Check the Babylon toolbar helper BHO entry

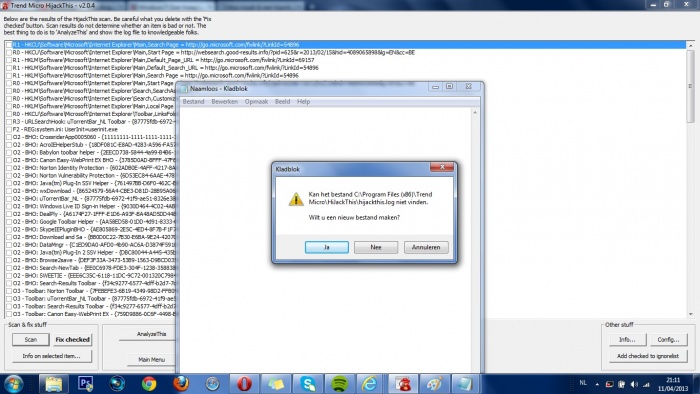click(9, 153)
